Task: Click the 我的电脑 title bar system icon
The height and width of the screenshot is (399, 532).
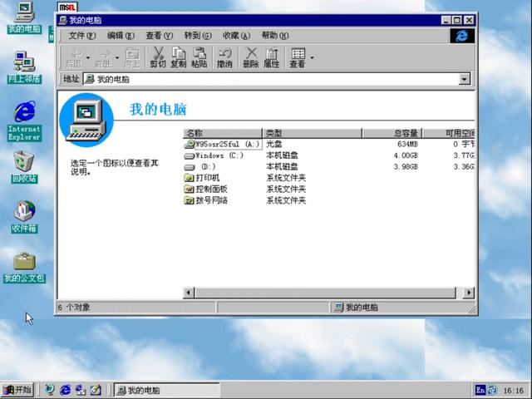Action: tap(63, 20)
